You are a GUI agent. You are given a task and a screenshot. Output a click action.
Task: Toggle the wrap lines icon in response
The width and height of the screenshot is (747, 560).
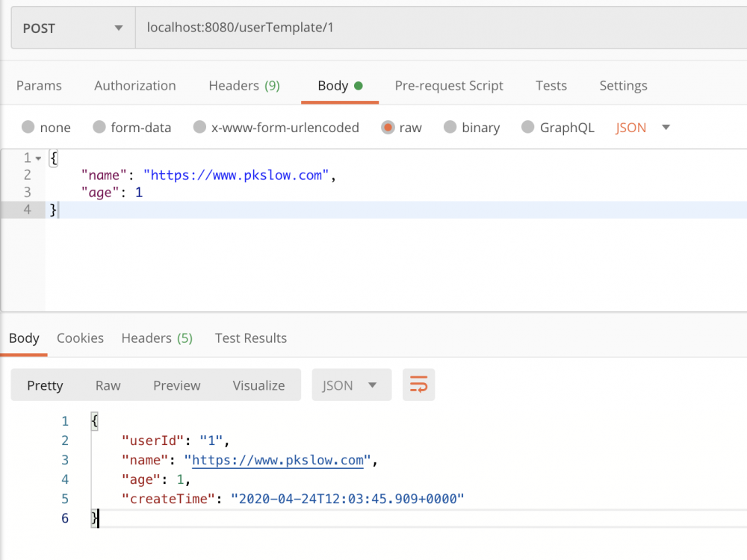point(418,385)
